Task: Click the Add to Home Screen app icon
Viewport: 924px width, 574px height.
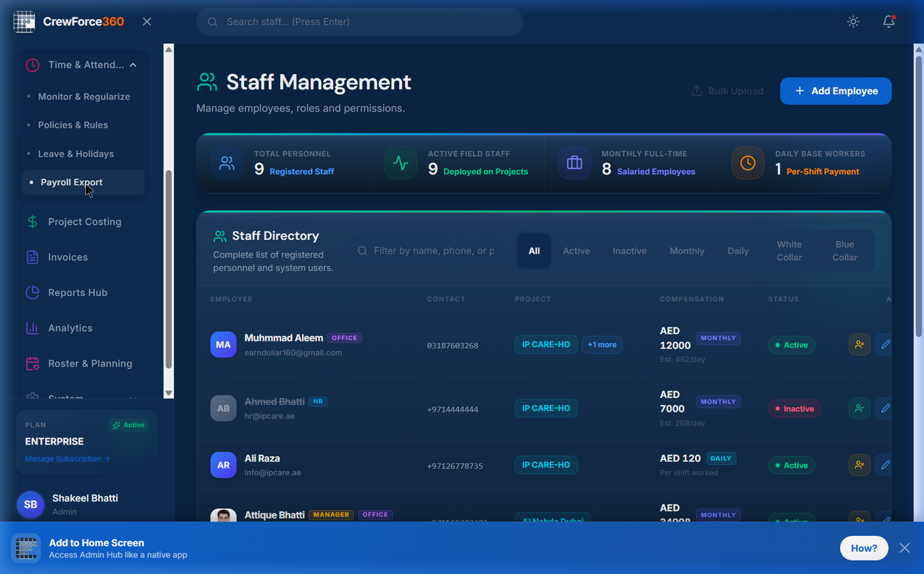Action: 27,548
